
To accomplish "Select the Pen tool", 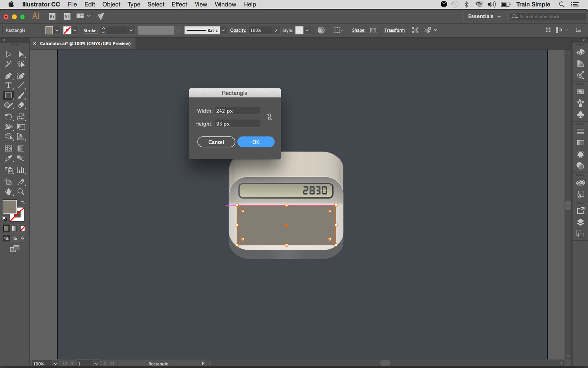I will click(x=8, y=75).
